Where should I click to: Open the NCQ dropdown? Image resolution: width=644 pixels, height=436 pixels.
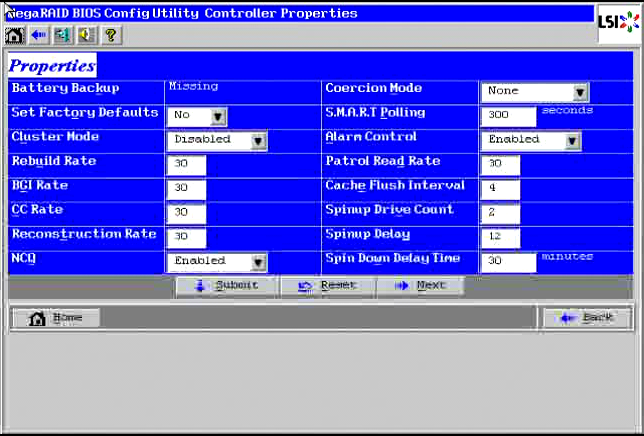pos(258,261)
